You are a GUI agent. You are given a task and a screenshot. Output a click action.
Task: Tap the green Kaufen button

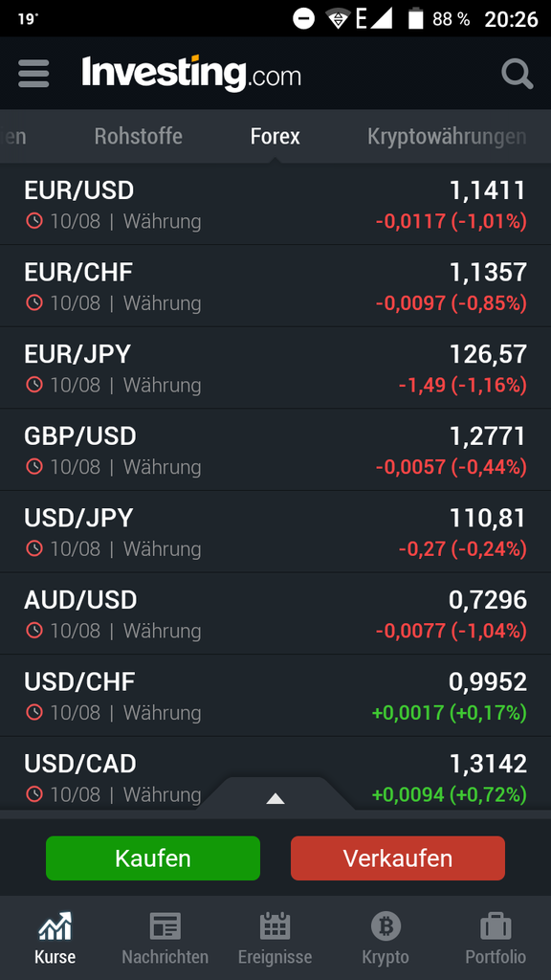pyautogui.click(x=153, y=858)
